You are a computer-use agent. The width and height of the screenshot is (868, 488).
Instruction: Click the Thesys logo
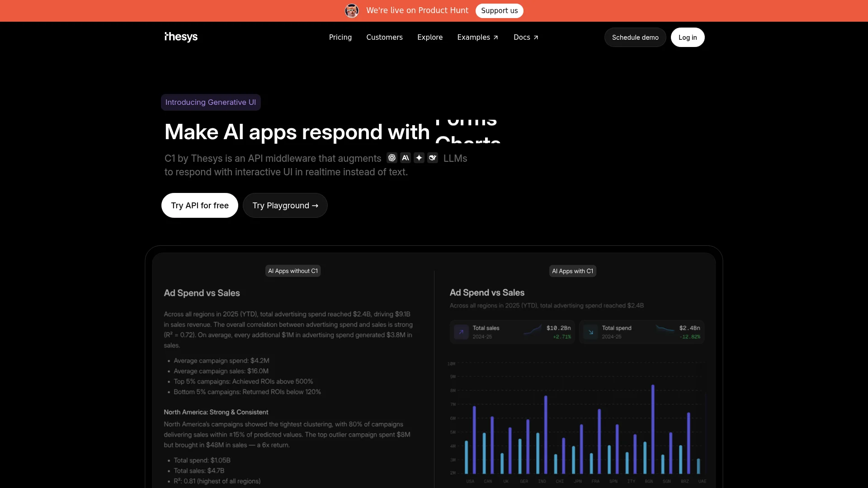pyautogui.click(x=180, y=37)
